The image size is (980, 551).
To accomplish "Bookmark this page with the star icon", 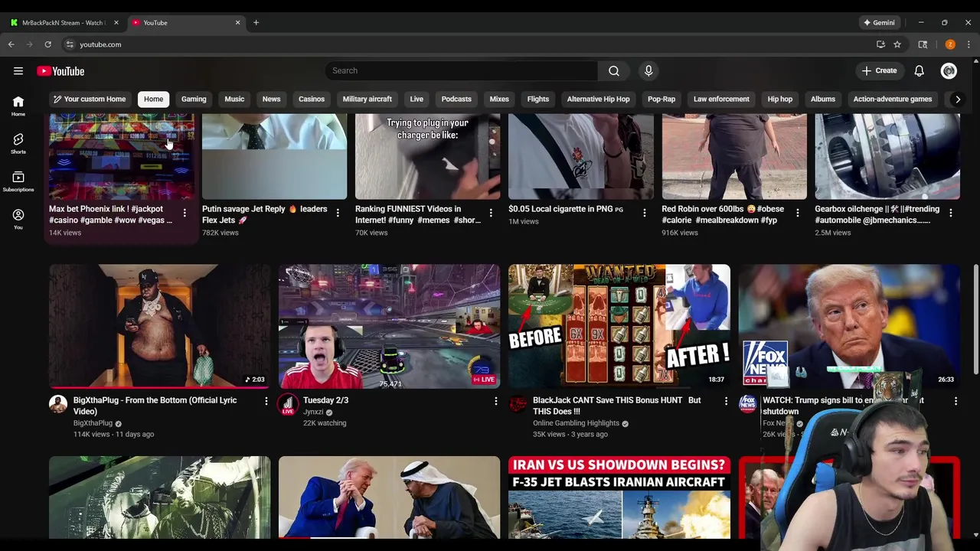I will tap(897, 44).
